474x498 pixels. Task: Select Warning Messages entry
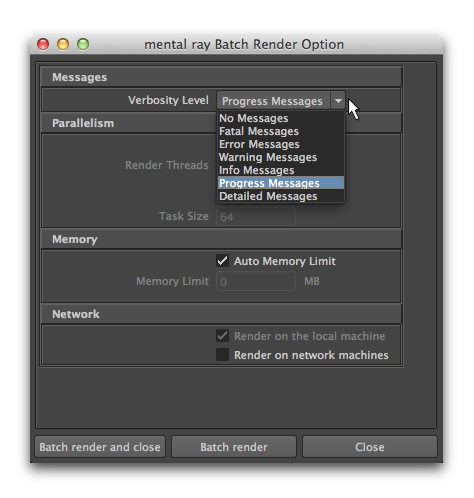point(281,157)
